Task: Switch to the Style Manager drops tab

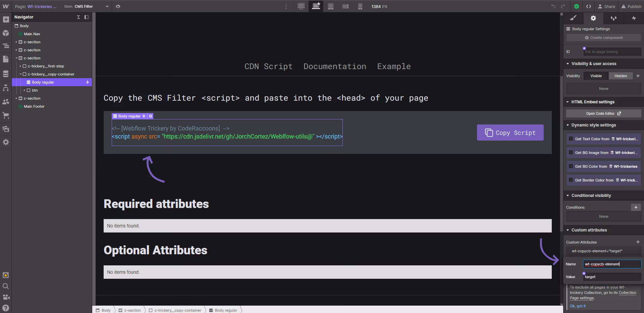Action: [x=613, y=18]
